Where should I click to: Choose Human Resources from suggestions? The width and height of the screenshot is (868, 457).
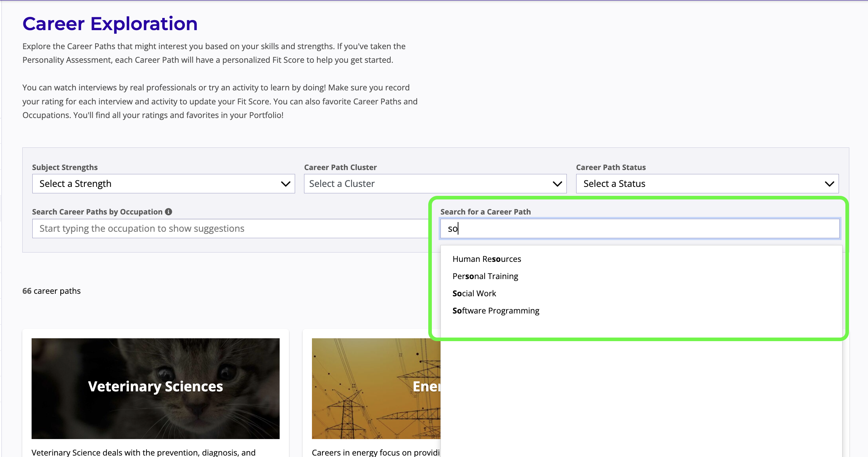[486, 259]
